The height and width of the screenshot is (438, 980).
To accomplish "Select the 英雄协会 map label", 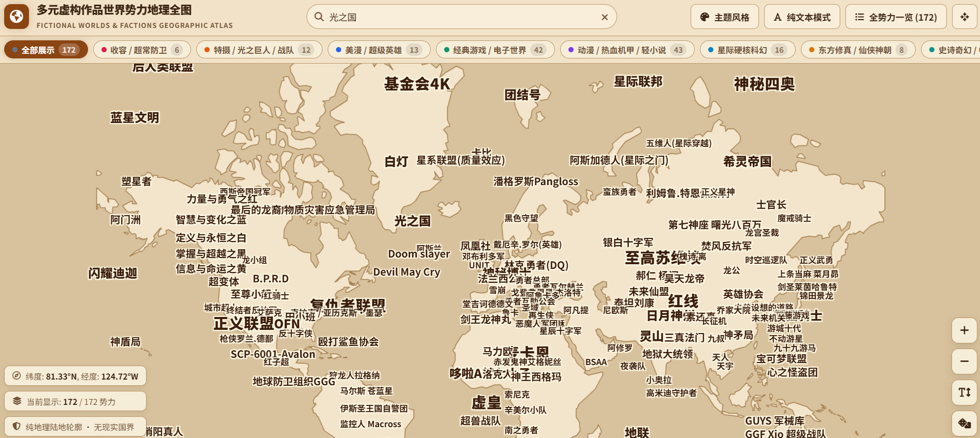I will [743, 294].
